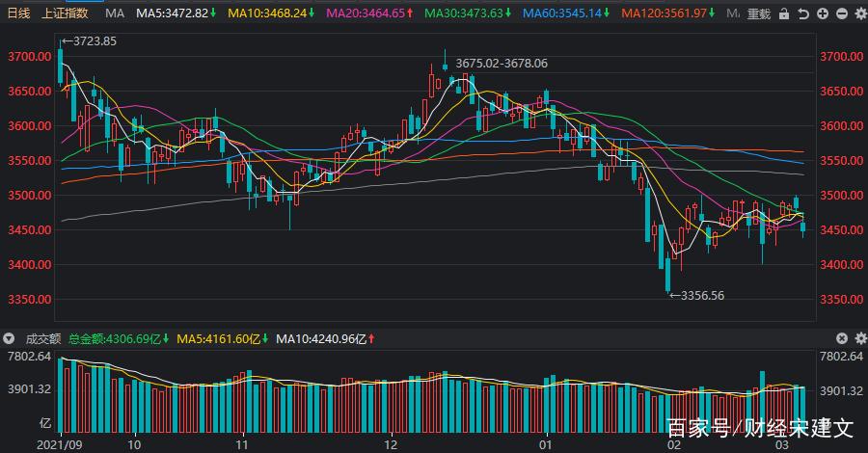Screen dimensions: 868x453
Task: Click the 重载 reload button
Action: [x=759, y=13]
